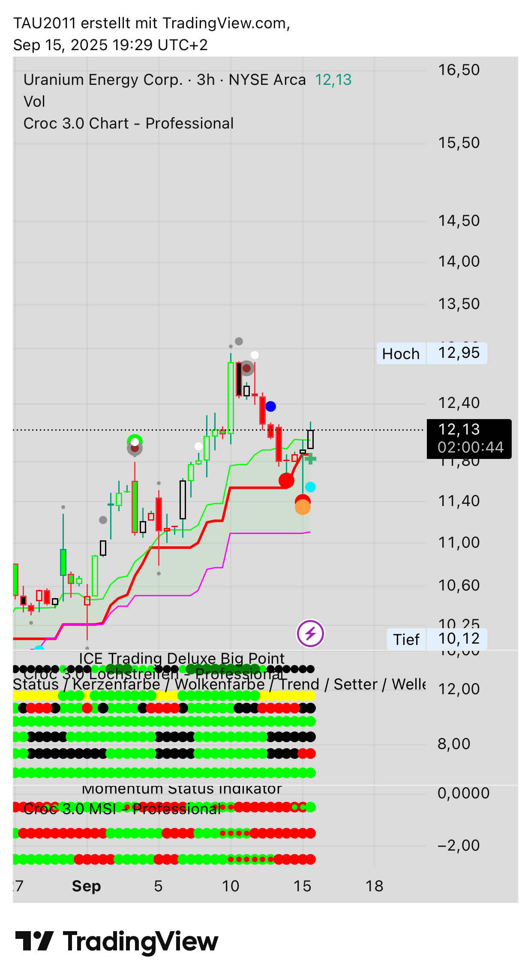This screenshot has height=980, width=531.
Task: Select Croc 3.0 Chart - Professional legend
Action: tap(128, 124)
